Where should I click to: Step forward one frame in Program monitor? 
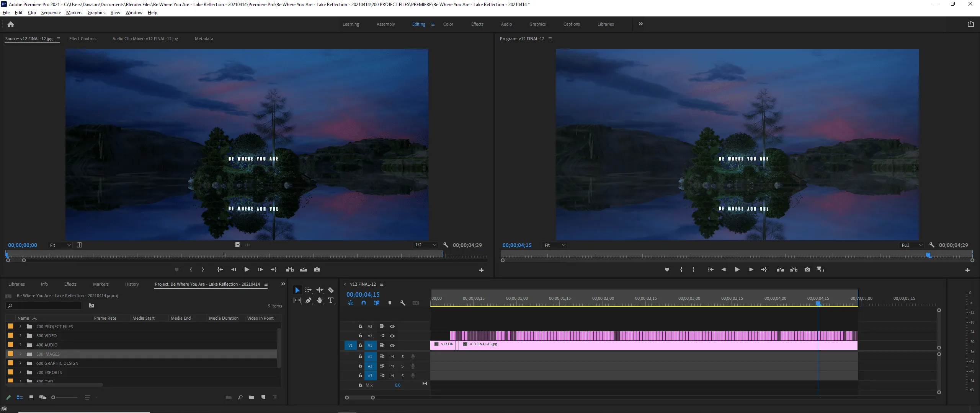[x=751, y=270]
